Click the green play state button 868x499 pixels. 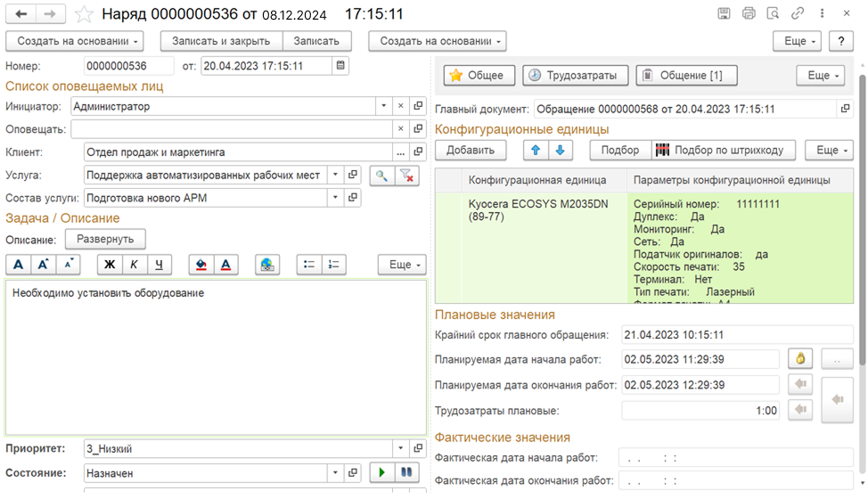click(x=381, y=472)
